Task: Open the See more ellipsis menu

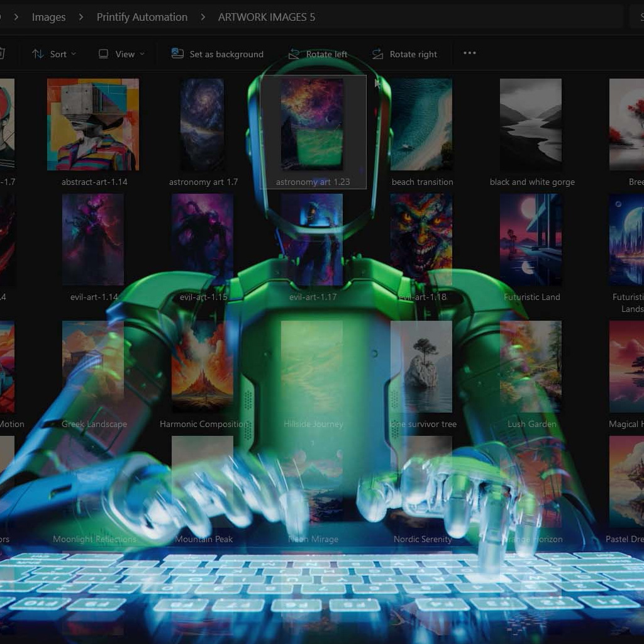Action: tap(470, 53)
